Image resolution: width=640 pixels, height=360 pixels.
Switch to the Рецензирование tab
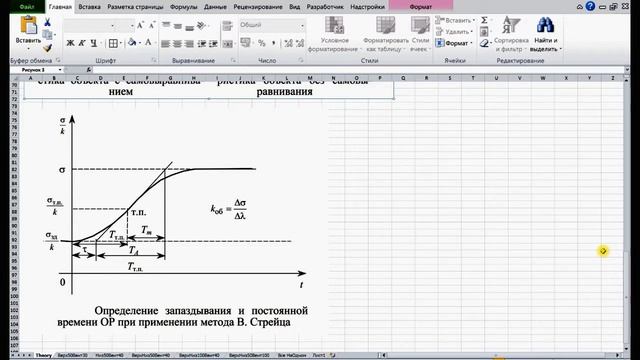coord(258,7)
